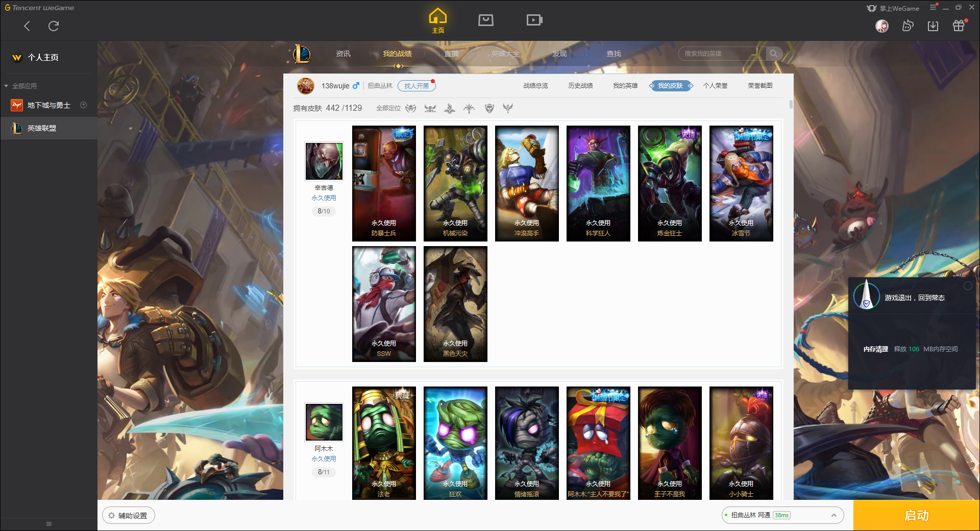Click the 辛吉德 champion portrait
980x531 pixels.
pyautogui.click(x=324, y=161)
